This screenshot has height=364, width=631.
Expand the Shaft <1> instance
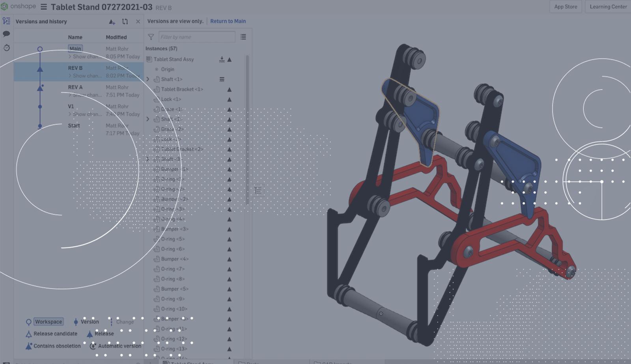point(148,79)
